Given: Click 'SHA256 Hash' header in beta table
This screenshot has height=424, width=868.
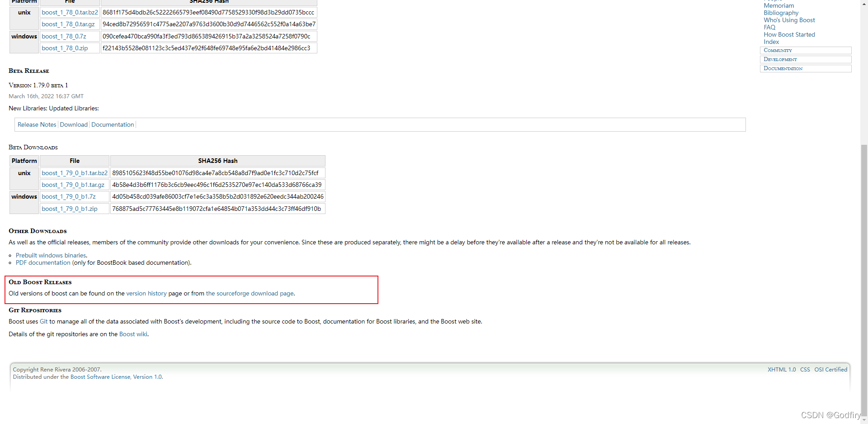Looking at the screenshot, I should [x=217, y=161].
